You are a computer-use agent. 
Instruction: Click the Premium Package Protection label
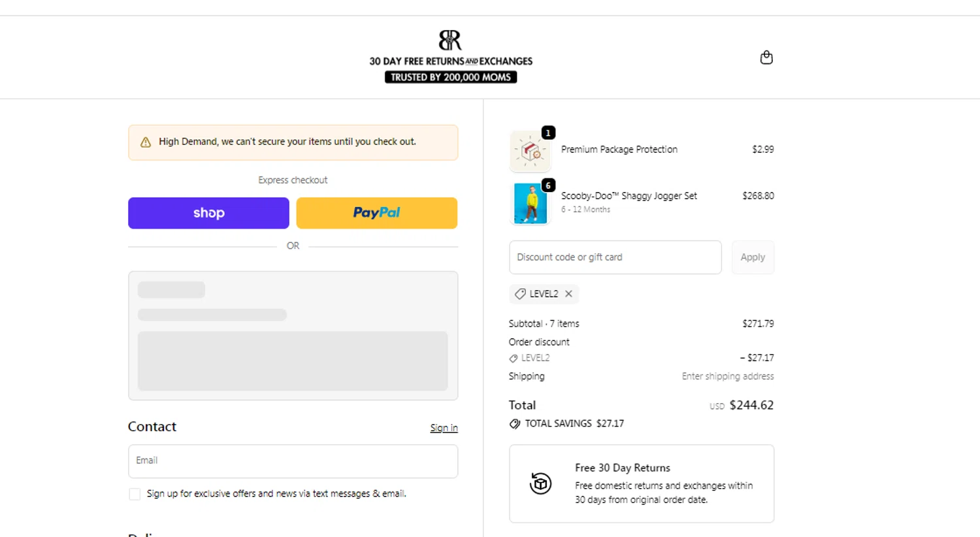[x=619, y=150]
